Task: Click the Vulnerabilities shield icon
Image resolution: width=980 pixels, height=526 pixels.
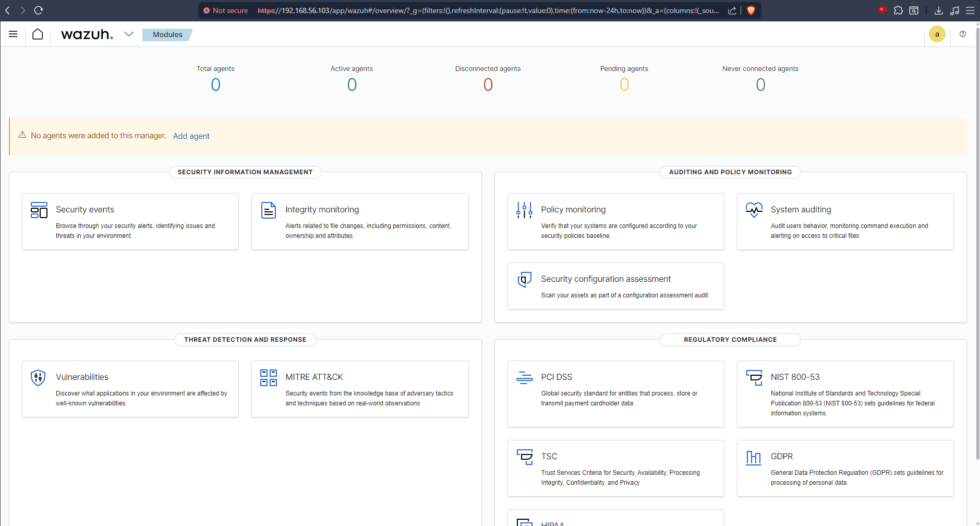Action: (x=38, y=377)
